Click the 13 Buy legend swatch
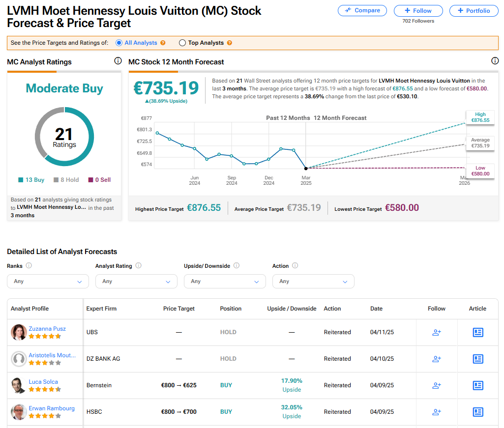This screenshot has height=428, width=504. (21, 180)
